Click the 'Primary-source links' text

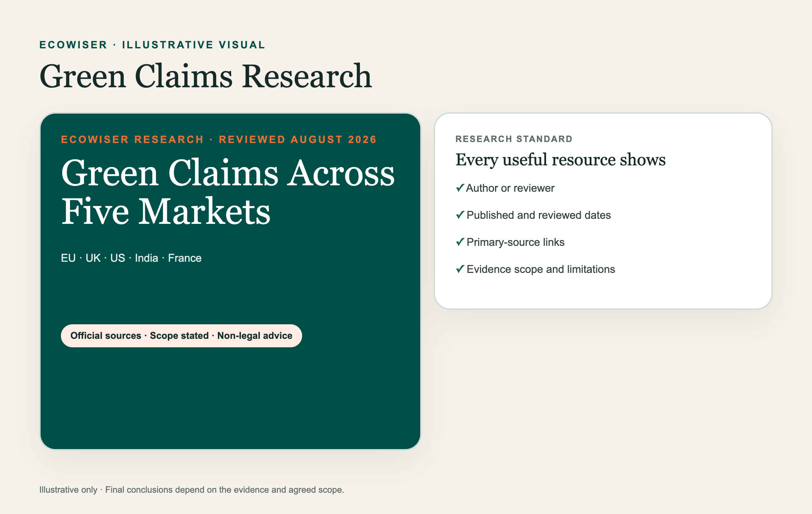[516, 242]
